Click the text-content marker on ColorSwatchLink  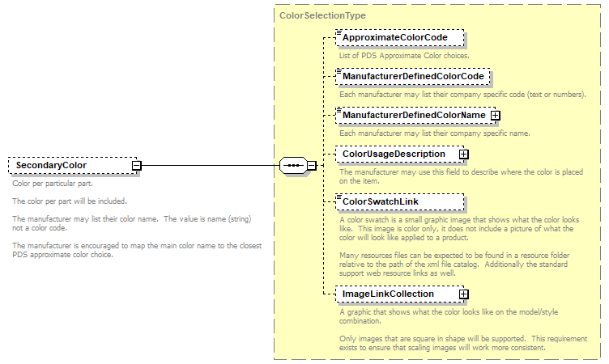(339, 196)
